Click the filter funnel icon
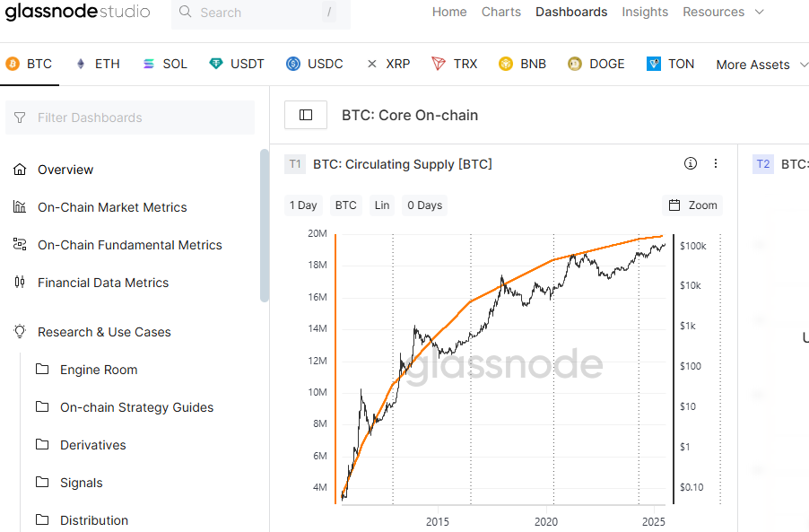Viewport: 809px width, 532px height. [x=20, y=118]
